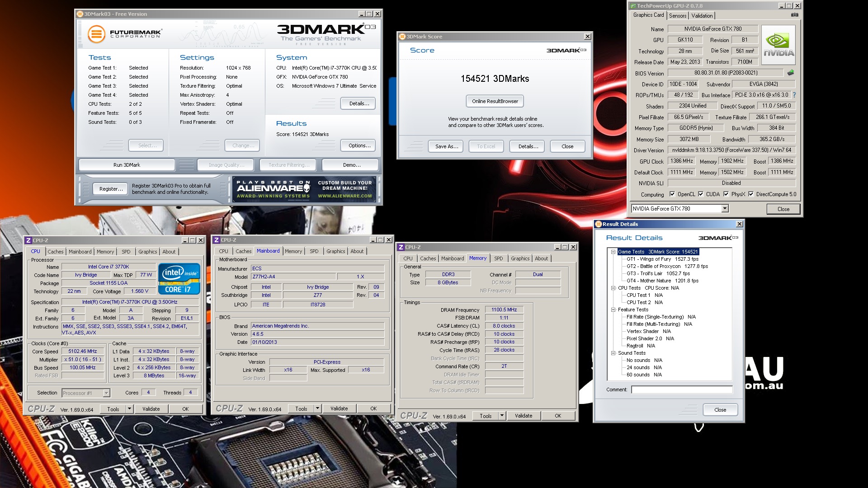Toggle the PhysX checkbox in GPU-Z

[726, 194]
